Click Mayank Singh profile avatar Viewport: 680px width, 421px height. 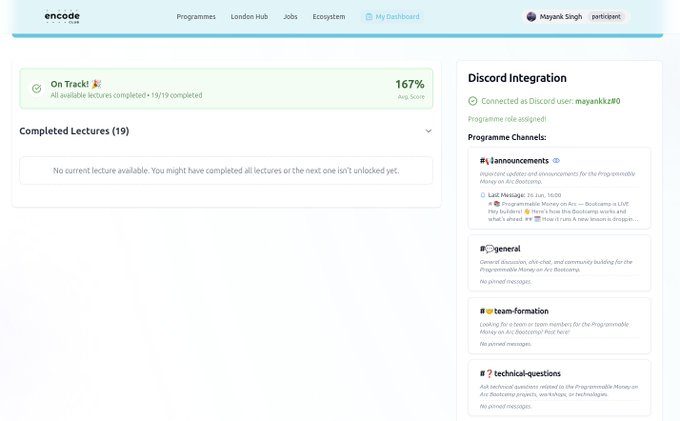coord(531,16)
